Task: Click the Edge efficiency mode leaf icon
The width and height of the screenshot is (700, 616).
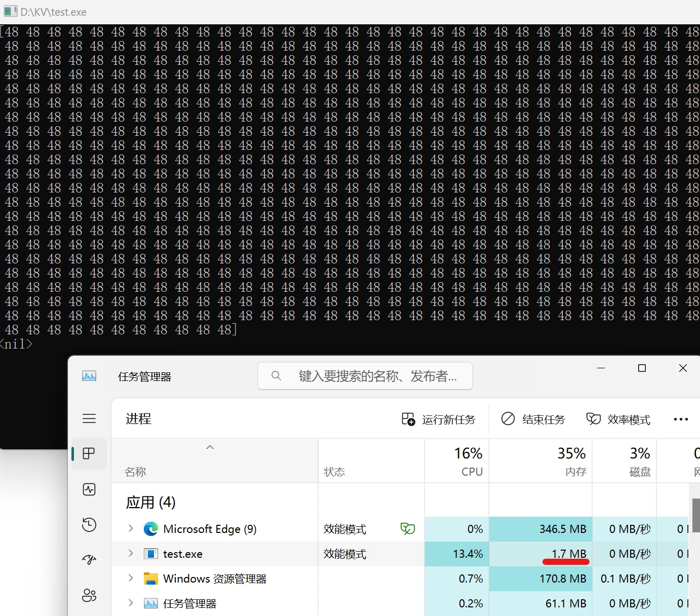Action: [x=408, y=529]
